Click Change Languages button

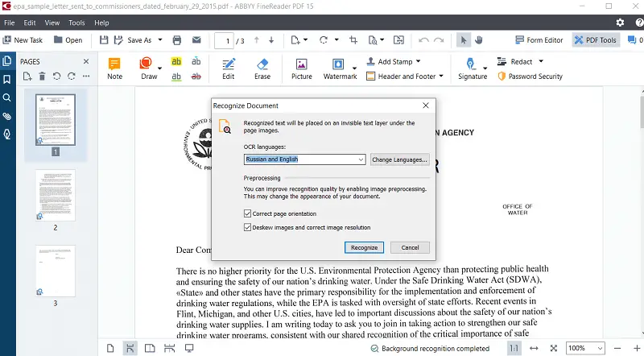pyautogui.click(x=399, y=159)
